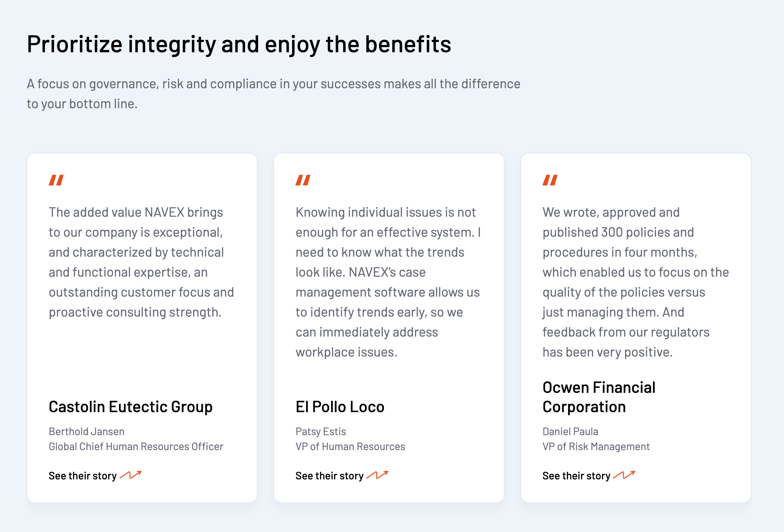The image size is (784, 532).
Task: Click the Ocwen Financial Corporation heading
Action: [599, 397]
